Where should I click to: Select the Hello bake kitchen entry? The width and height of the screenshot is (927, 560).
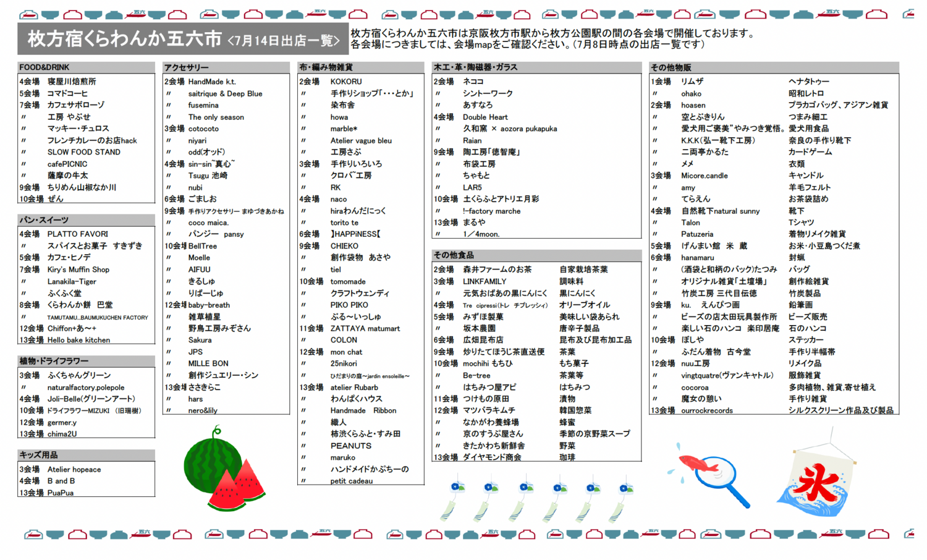pyautogui.click(x=78, y=340)
